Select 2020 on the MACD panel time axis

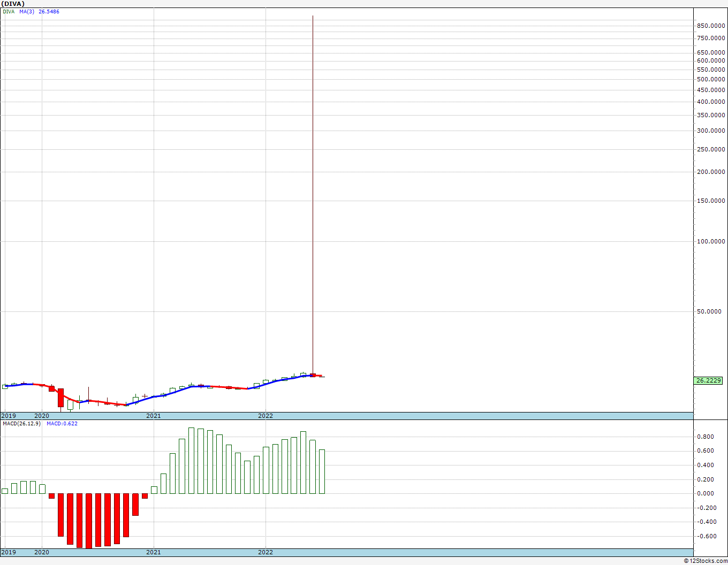pos(42,552)
